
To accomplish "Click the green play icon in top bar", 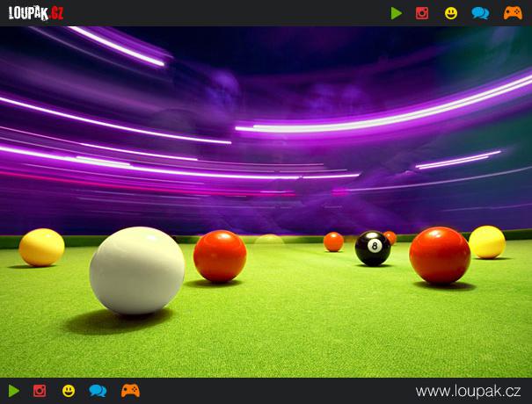I will pos(397,13).
